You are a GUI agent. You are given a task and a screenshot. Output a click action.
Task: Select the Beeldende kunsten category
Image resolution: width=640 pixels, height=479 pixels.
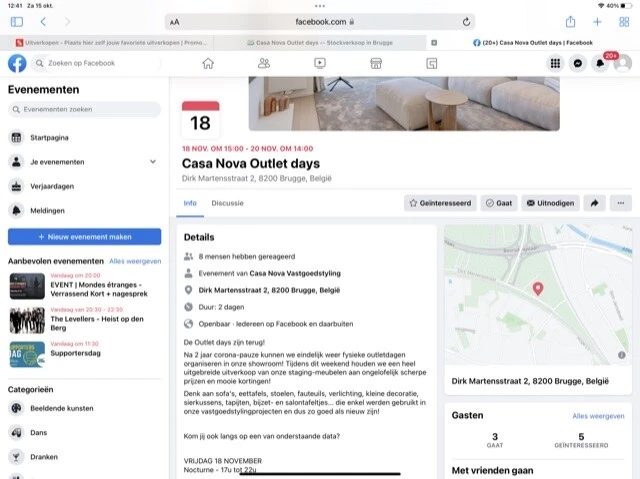coord(84,408)
